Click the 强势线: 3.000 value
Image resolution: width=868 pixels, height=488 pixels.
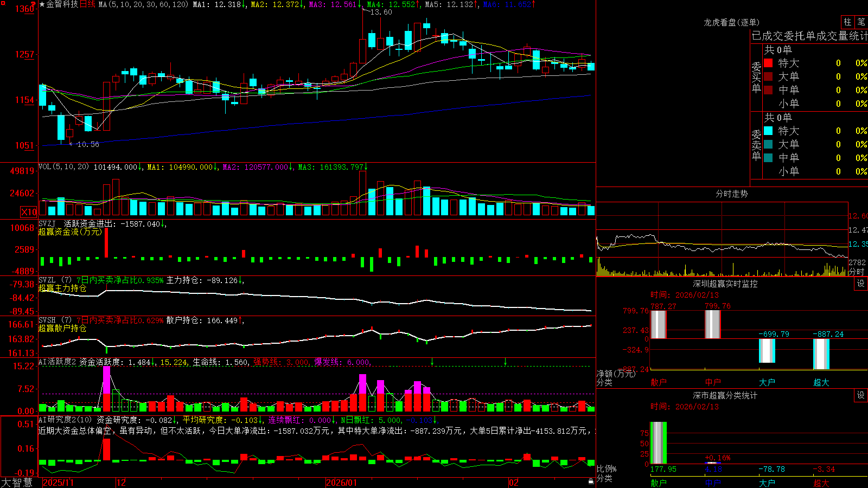[x=282, y=362]
